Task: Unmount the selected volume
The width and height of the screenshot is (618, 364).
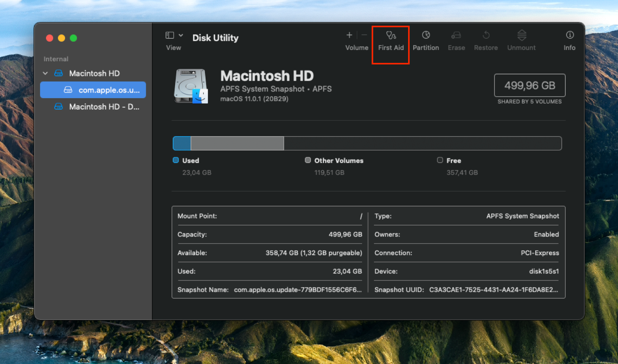Action: (521, 41)
